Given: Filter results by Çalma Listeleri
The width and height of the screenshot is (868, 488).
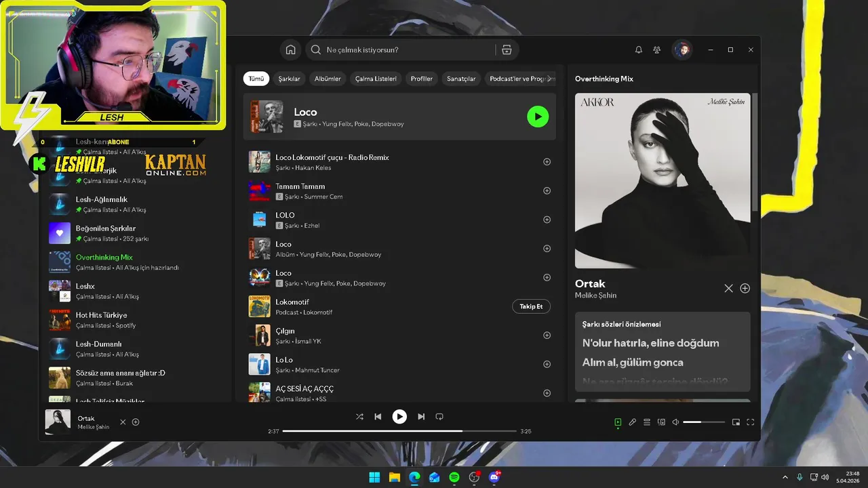Looking at the screenshot, I should 376,79.
